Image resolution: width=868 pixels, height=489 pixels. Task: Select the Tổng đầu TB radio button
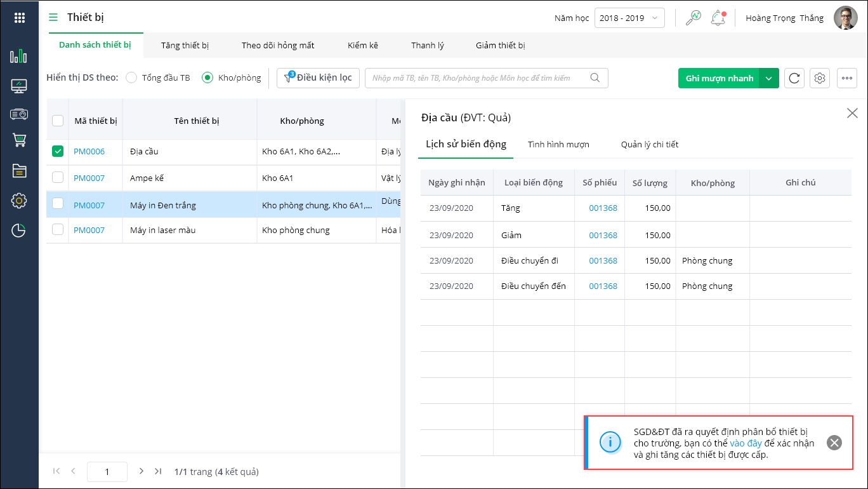(131, 78)
